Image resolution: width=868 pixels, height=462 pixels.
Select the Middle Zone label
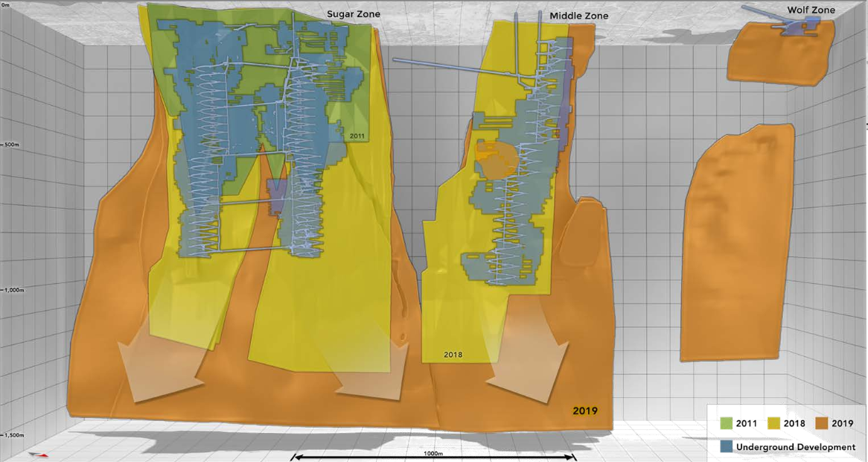coord(578,16)
